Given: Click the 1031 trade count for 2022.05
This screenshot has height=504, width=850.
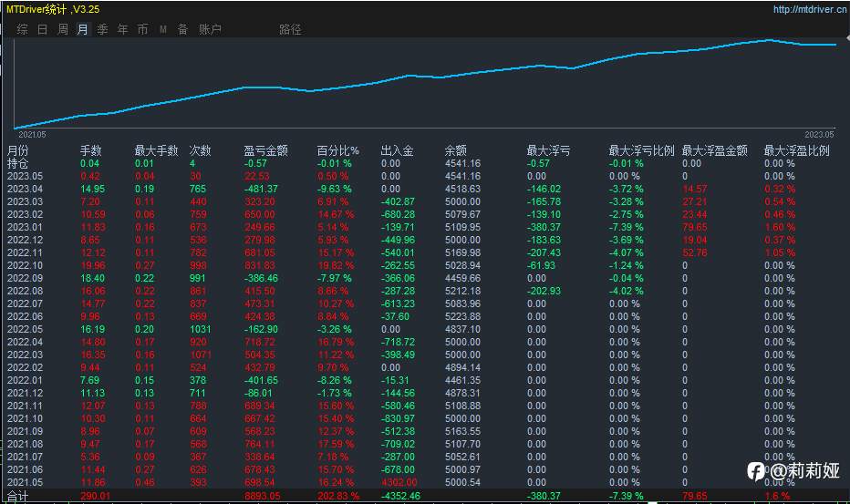Looking at the screenshot, I should [200, 329].
